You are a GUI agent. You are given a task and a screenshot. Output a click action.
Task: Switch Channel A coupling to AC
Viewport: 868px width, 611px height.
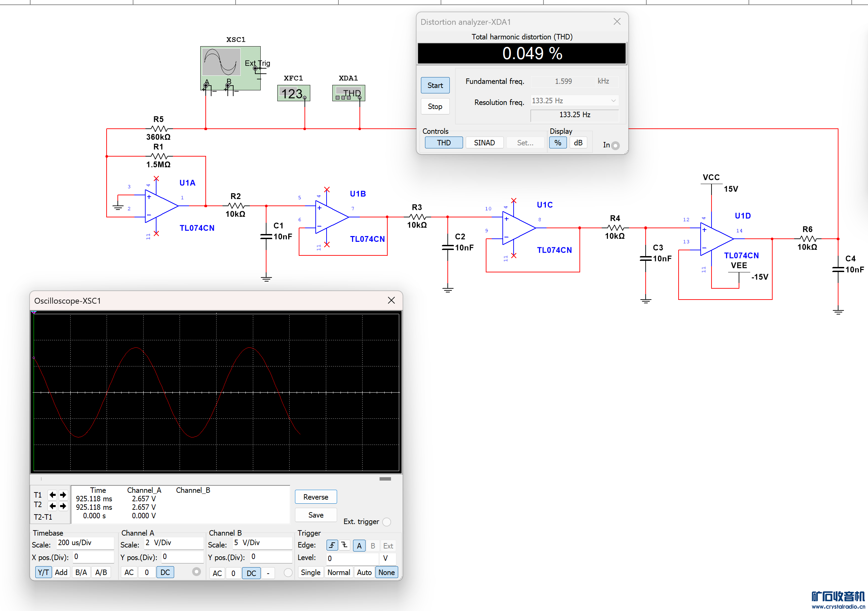(129, 572)
